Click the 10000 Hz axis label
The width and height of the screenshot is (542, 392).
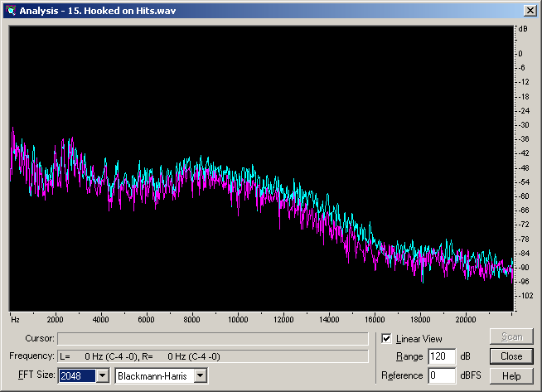pos(238,320)
